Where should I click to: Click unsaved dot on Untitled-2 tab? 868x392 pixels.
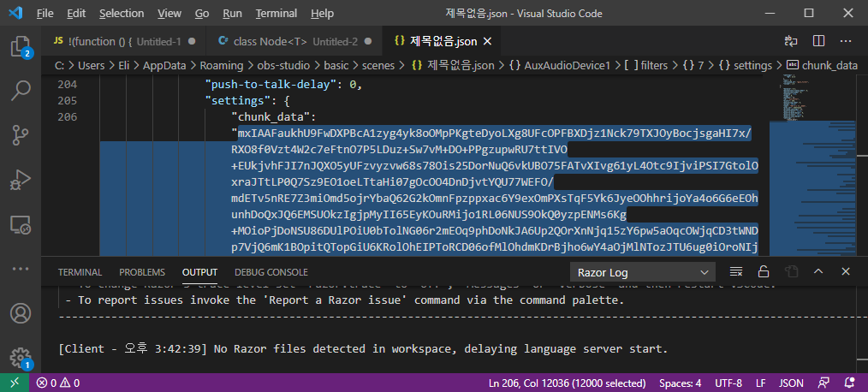[368, 42]
